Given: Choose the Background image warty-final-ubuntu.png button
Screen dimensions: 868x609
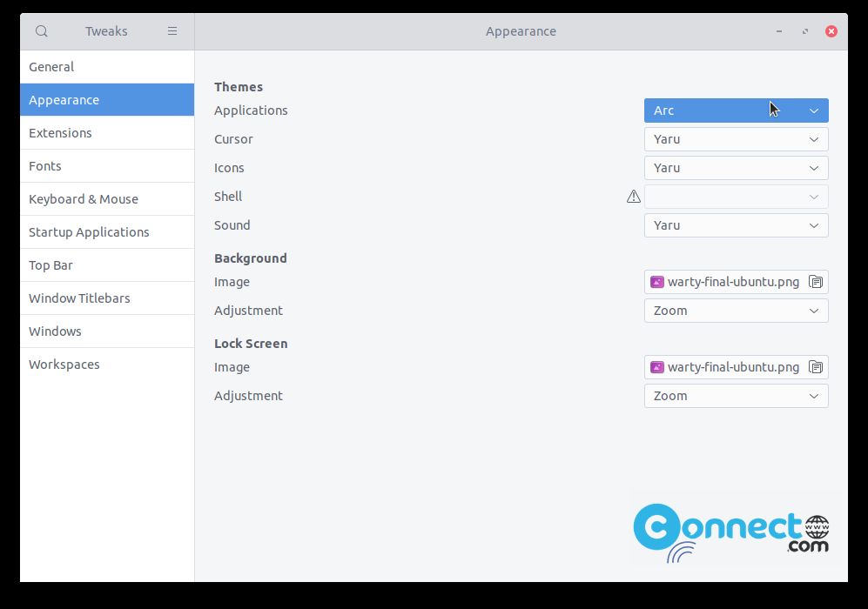Looking at the screenshot, I should point(731,282).
